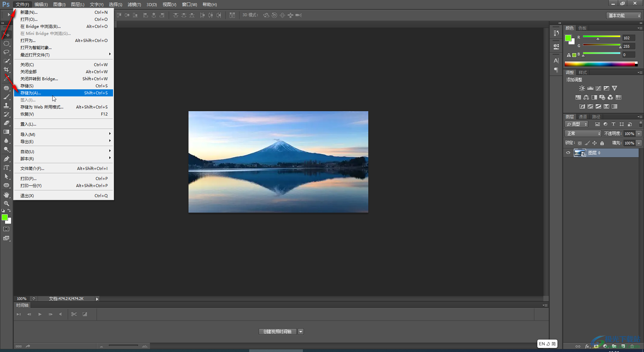Select the Eraser tool
Screen dimensions: 644x352
[x=6, y=123]
